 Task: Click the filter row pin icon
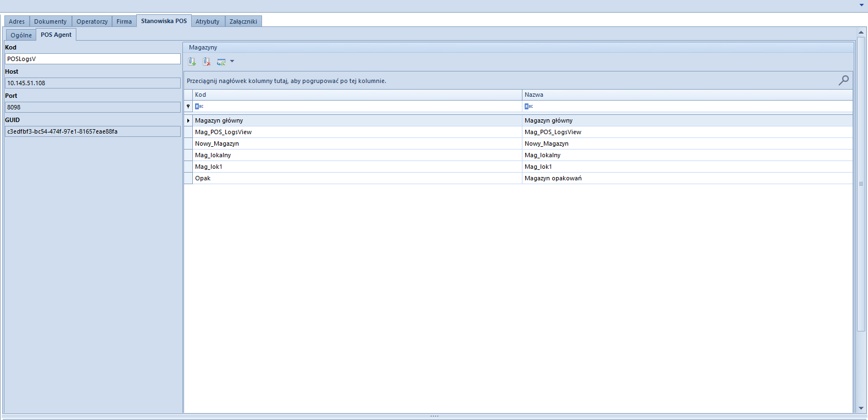coord(188,107)
